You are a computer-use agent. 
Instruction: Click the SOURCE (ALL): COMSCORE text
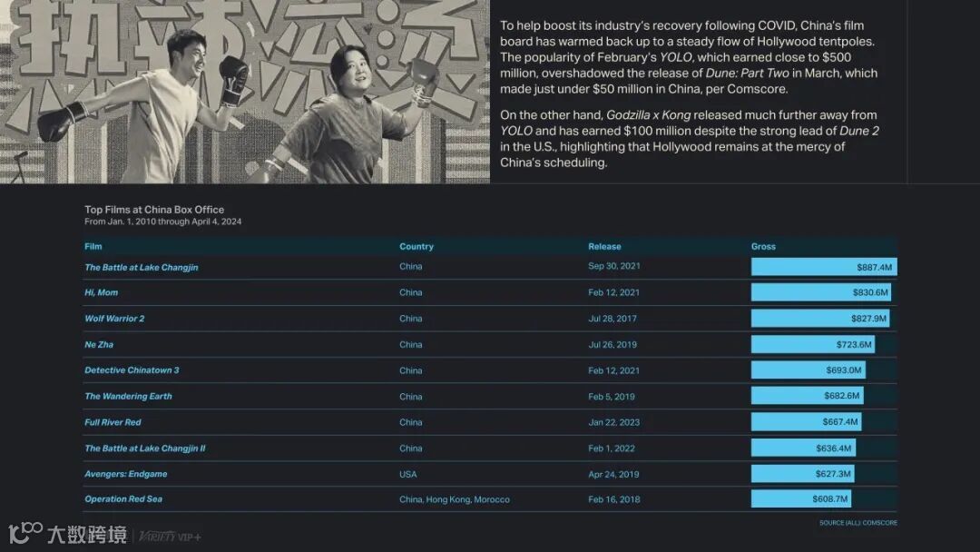click(x=857, y=523)
